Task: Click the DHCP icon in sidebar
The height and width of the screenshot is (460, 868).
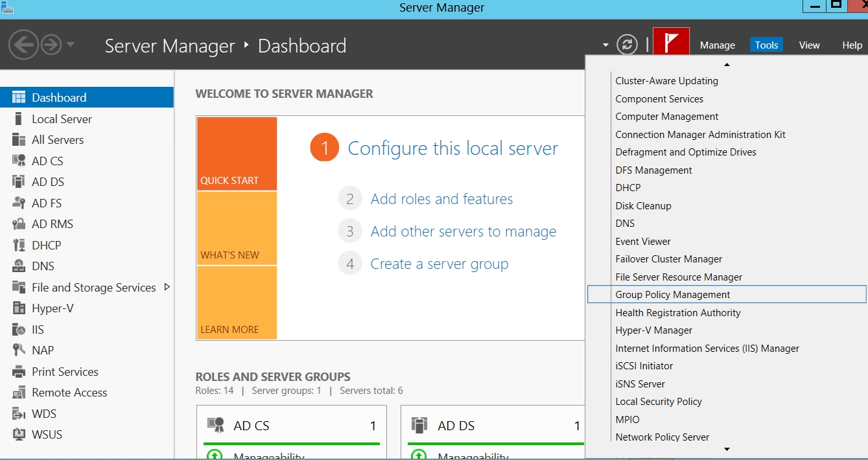Action: pos(19,246)
